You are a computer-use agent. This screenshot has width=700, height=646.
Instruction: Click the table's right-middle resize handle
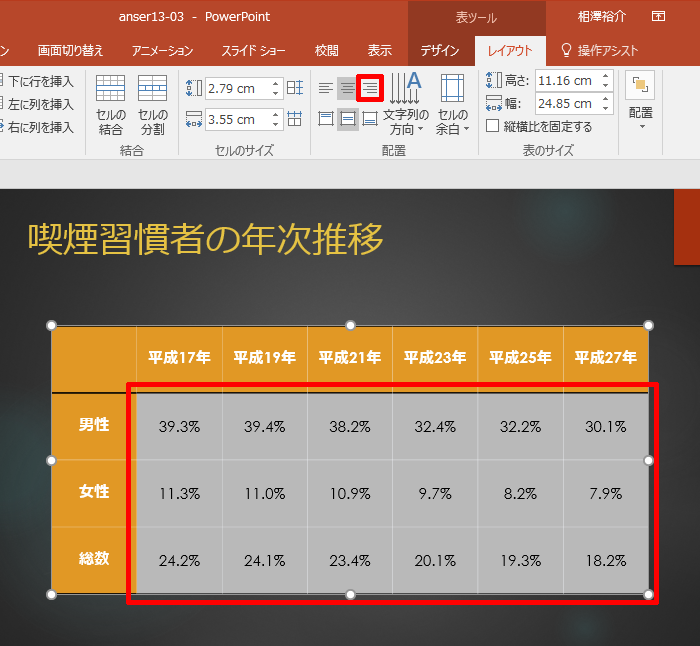(x=649, y=460)
